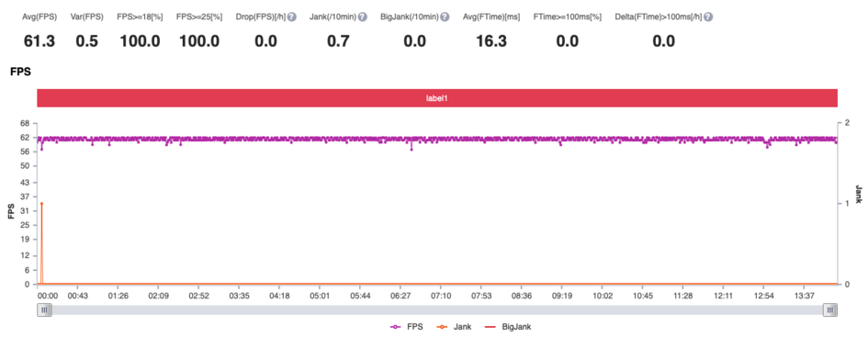This screenshot has height=337, width=868.
Task: Click the FPS dip point near 06:27
Action: 411,150
